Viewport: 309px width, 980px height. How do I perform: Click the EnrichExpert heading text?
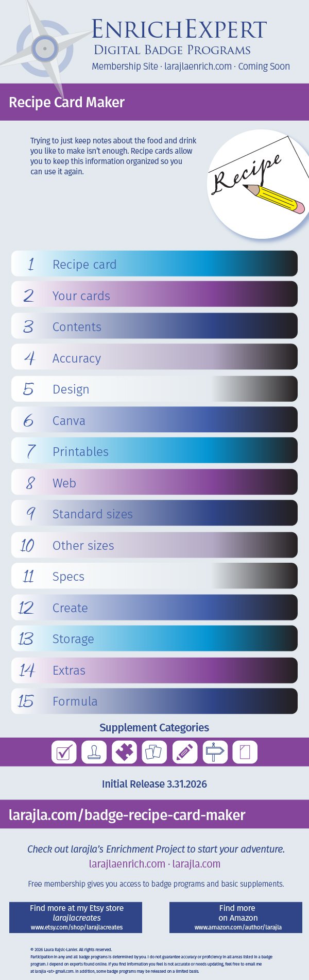click(179, 30)
